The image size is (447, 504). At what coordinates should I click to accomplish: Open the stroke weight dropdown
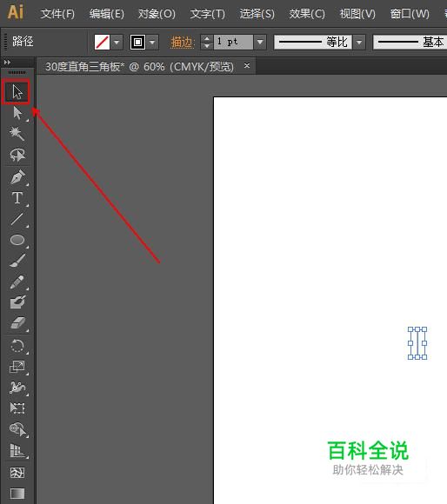(260, 42)
